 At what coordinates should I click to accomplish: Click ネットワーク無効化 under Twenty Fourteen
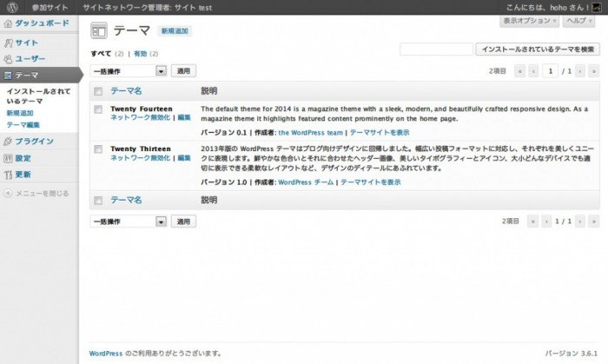click(140, 117)
